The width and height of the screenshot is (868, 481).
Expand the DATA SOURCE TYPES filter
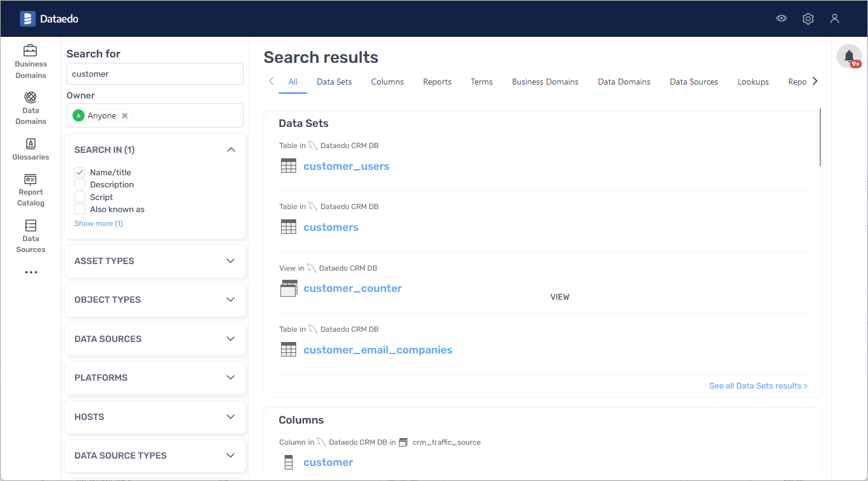(x=155, y=456)
